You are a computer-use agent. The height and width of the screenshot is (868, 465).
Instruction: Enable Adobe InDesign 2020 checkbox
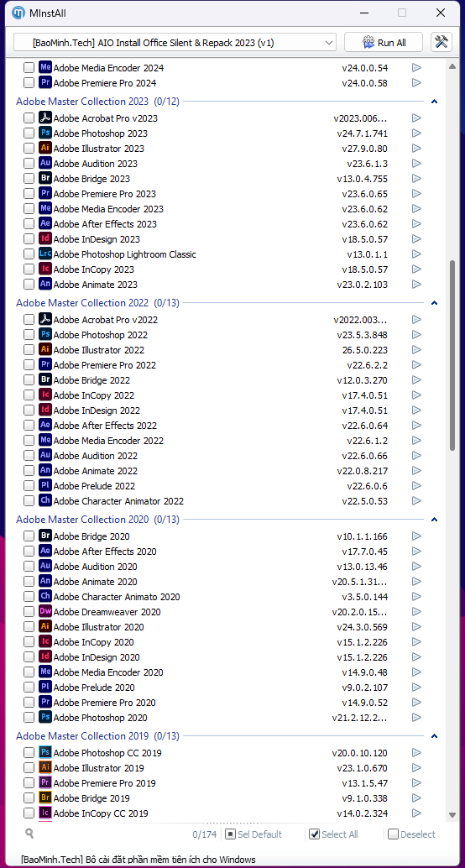(29, 657)
